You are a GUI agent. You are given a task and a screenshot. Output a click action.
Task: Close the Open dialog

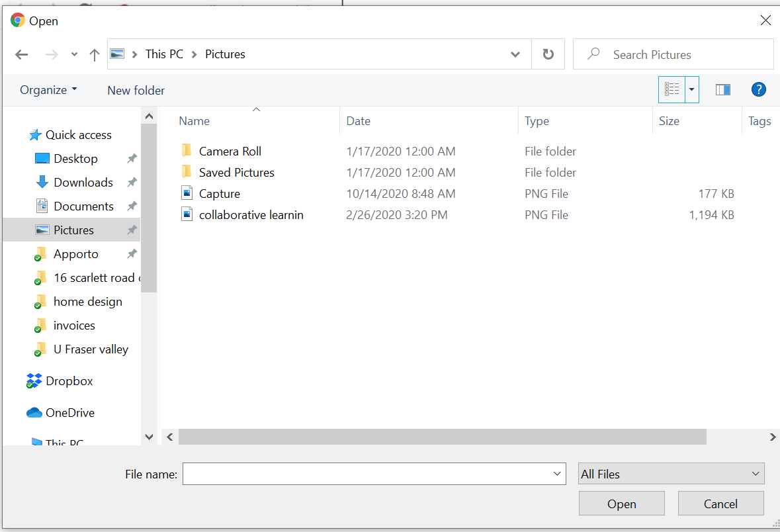coord(765,20)
